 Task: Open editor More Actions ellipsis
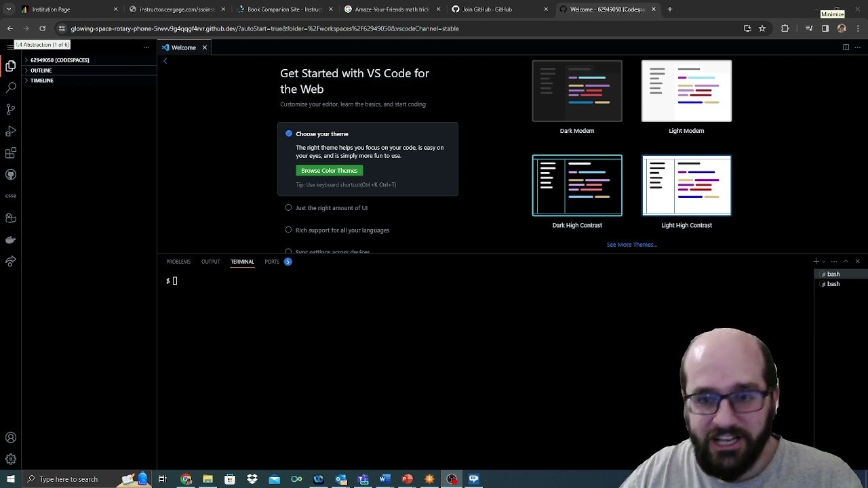click(857, 47)
